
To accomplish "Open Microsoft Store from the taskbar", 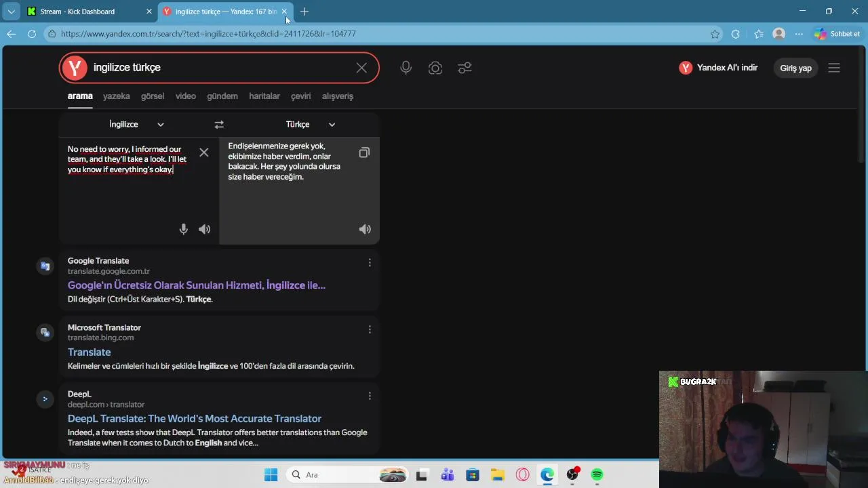I will click(x=473, y=475).
